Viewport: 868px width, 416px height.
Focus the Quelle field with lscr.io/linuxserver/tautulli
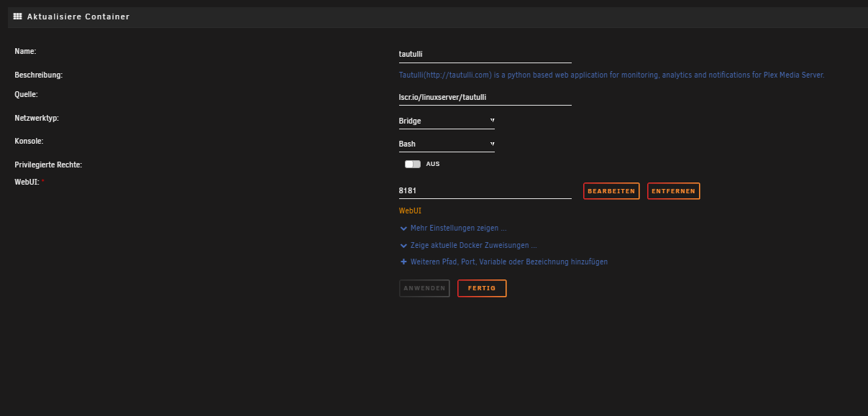coord(485,97)
